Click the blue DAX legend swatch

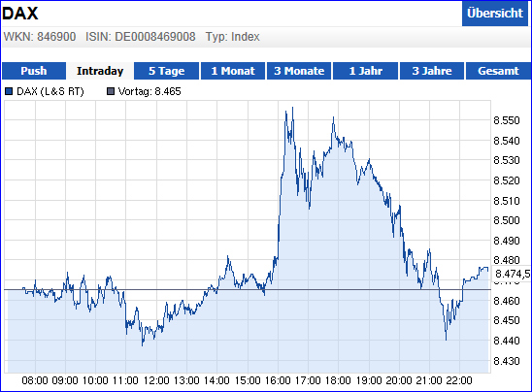[9, 91]
